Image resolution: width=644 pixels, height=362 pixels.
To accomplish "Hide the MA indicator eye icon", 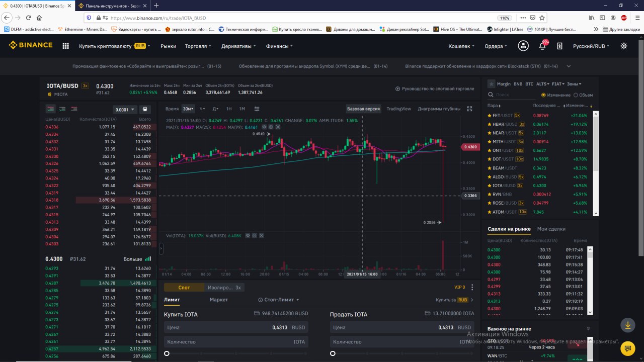I will [x=264, y=127].
